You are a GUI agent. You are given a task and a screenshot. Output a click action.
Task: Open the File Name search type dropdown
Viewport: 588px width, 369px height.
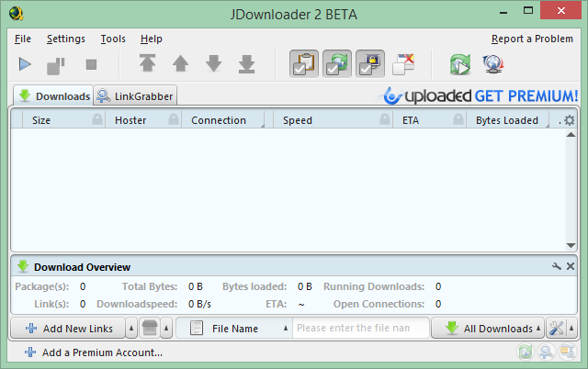click(x=234, y=329)
